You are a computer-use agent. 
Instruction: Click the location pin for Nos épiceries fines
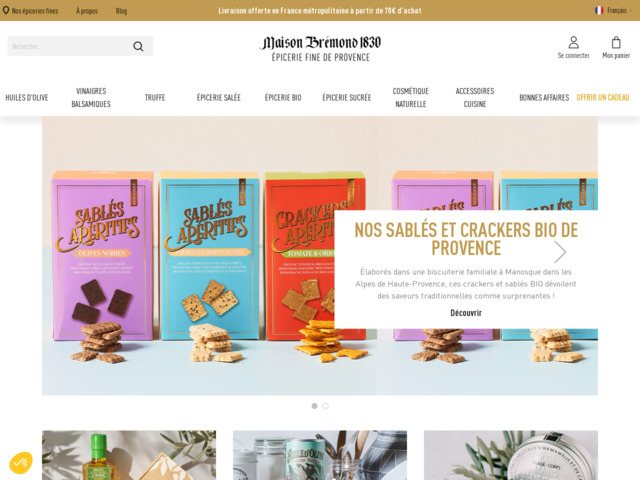click(6, 10)
